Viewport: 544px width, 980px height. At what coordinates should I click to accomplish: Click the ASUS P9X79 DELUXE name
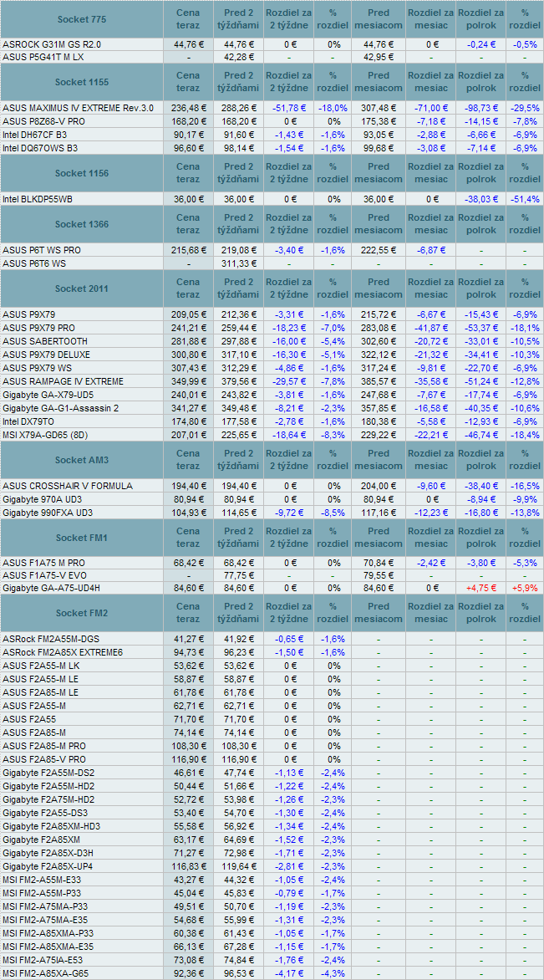click(47, 355)
